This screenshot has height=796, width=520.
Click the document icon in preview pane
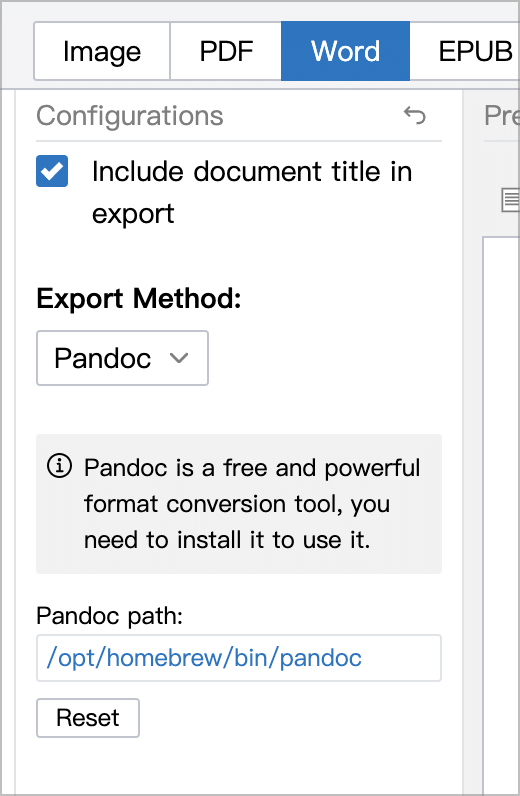(x=510, y=200)
